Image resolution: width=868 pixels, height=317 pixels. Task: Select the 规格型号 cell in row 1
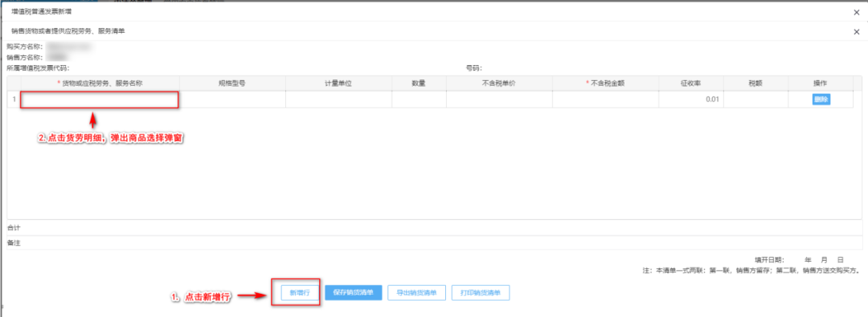coord(232,100)
